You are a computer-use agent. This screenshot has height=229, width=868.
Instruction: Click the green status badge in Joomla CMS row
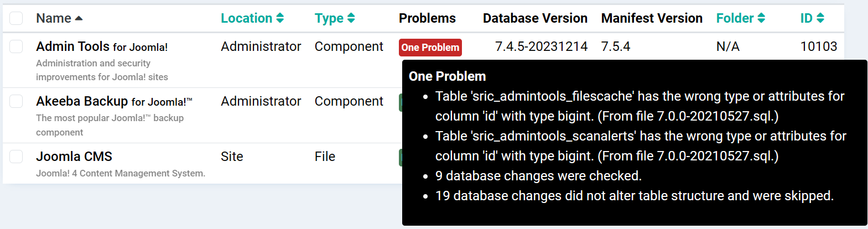(401, 157)
